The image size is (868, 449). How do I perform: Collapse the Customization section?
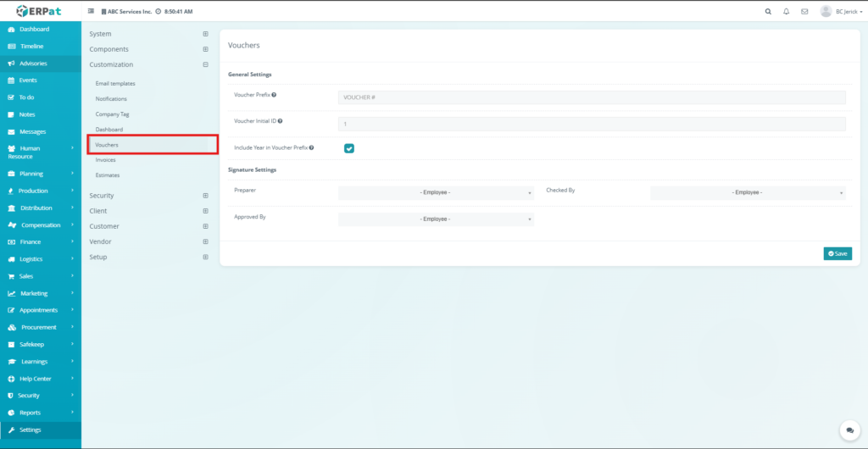tap(205, 64)
